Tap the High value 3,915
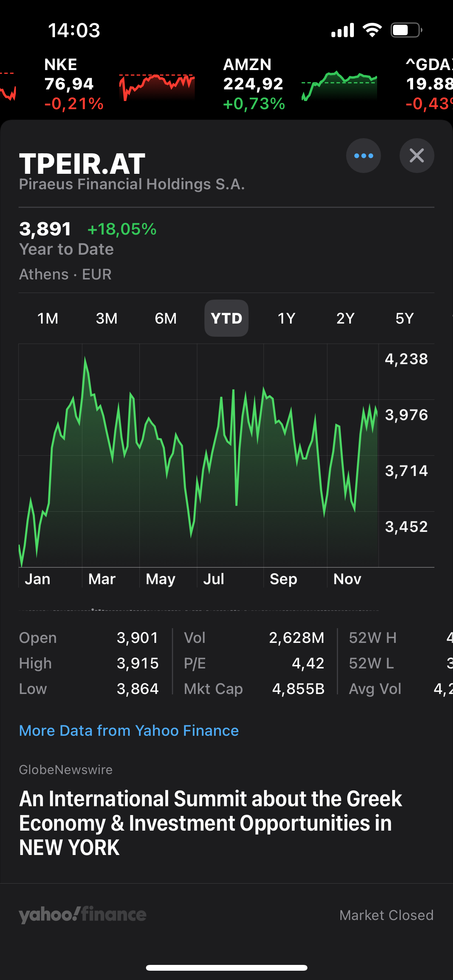Screen dimensions: 453x980 coord(138,663)
